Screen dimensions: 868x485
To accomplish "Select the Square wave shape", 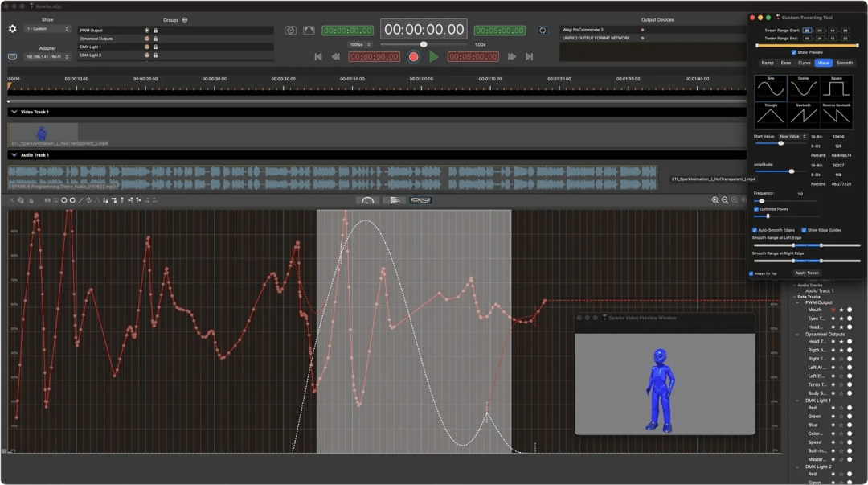I will pyautogui.click(x=836, y=88).
